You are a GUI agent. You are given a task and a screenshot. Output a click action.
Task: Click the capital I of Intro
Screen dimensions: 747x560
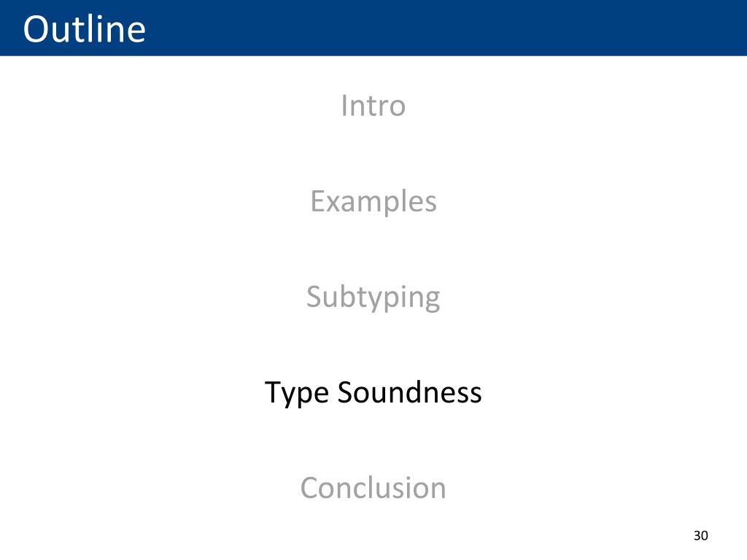click(x=344, y=105)
